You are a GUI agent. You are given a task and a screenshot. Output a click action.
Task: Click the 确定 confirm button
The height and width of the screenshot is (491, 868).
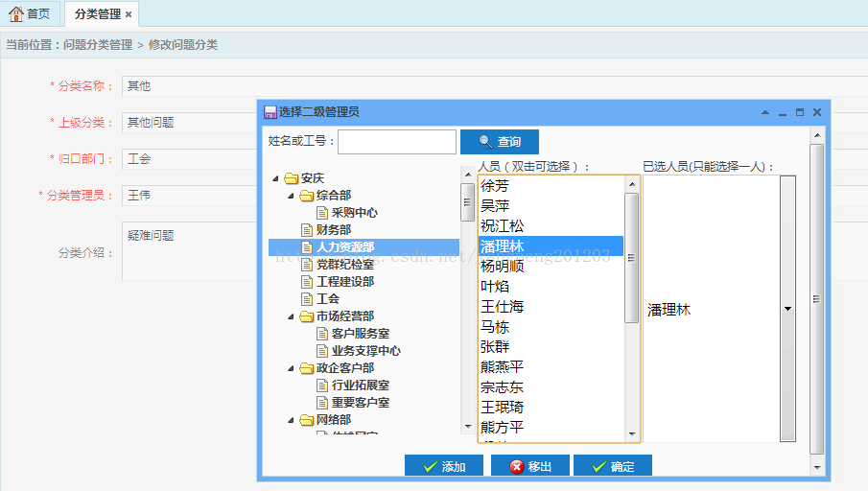pos(612,466)
